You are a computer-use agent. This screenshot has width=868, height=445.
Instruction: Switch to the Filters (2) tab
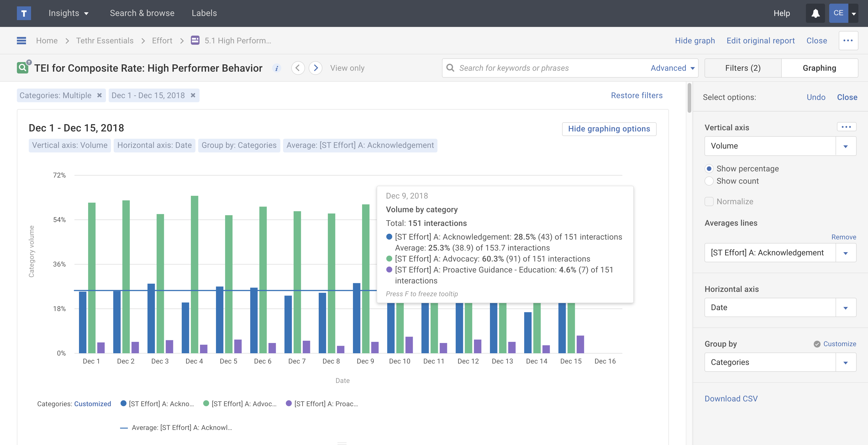(743, 68)
